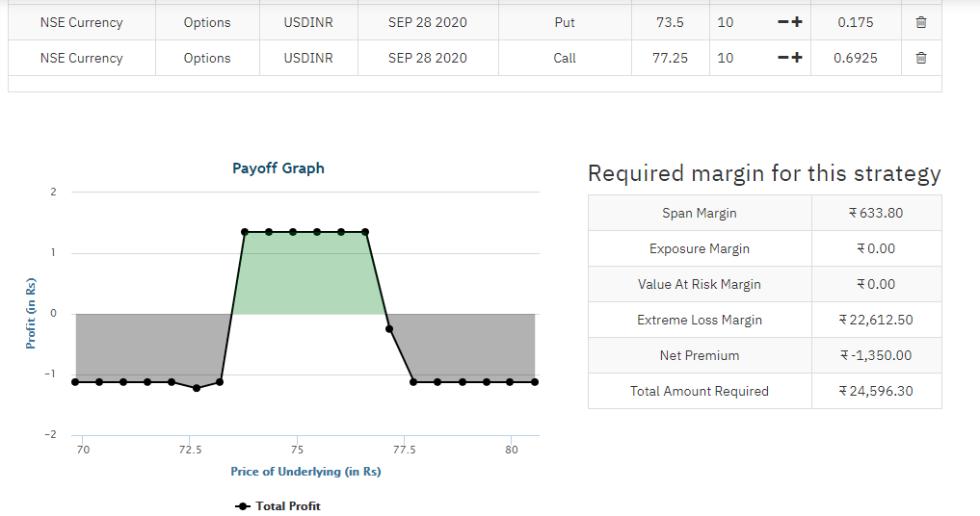This screenshot has height=516, width=980.
Task: Select the Span Margin value cell
Action: click(876, 213)
